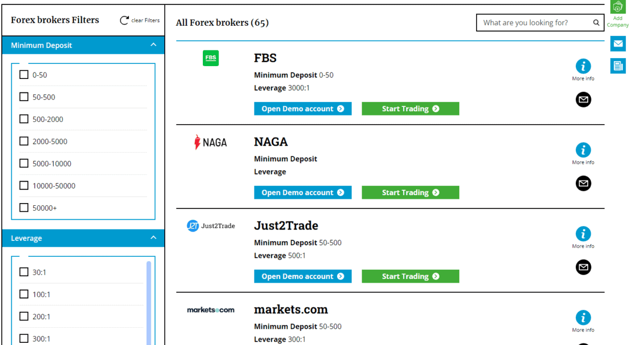
Task: Open the email icon next to NAGA
Action: [583, 183]
